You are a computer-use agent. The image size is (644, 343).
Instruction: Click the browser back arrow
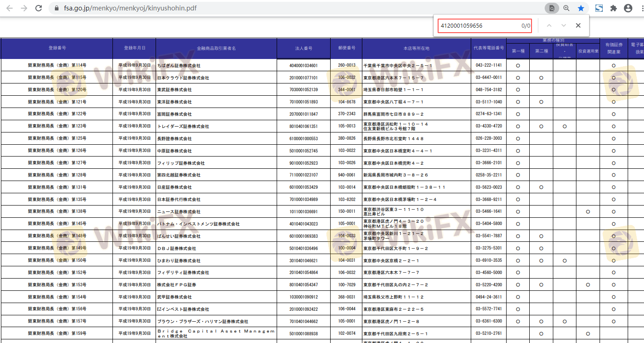10,8
